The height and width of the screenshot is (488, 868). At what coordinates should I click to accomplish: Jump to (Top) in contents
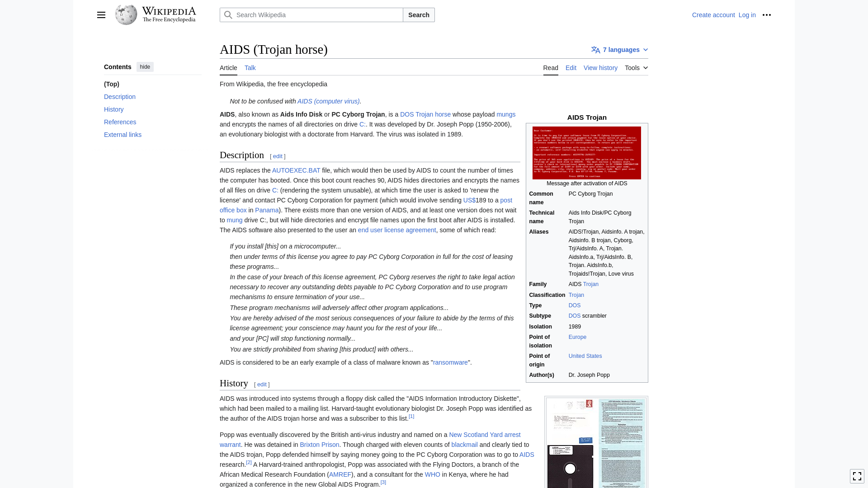click(x=112, y=84)
